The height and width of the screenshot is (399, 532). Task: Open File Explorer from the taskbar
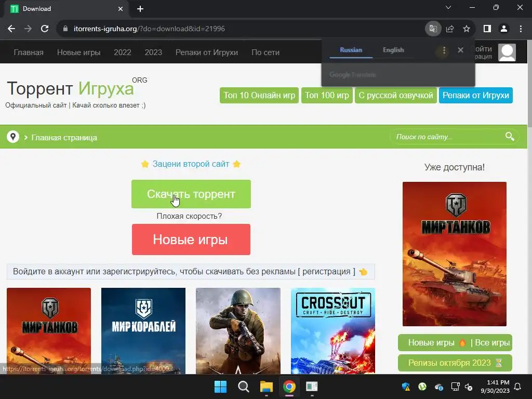point(267,387)
